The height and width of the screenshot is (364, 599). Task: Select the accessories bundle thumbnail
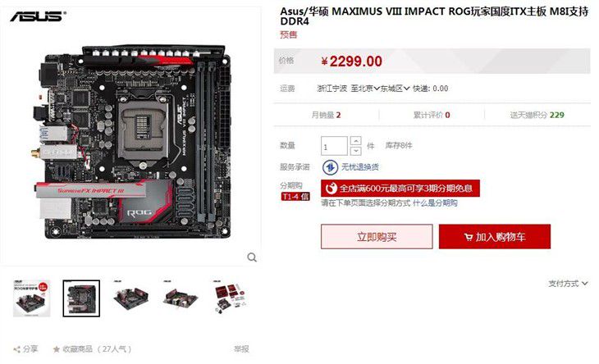click(231, 298)
